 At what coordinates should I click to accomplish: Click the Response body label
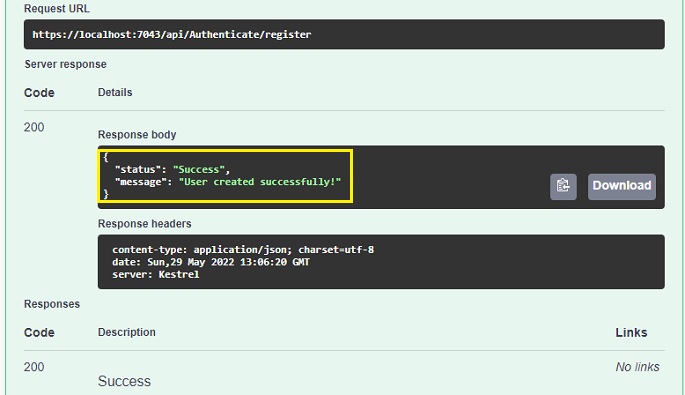coord(137,135)
